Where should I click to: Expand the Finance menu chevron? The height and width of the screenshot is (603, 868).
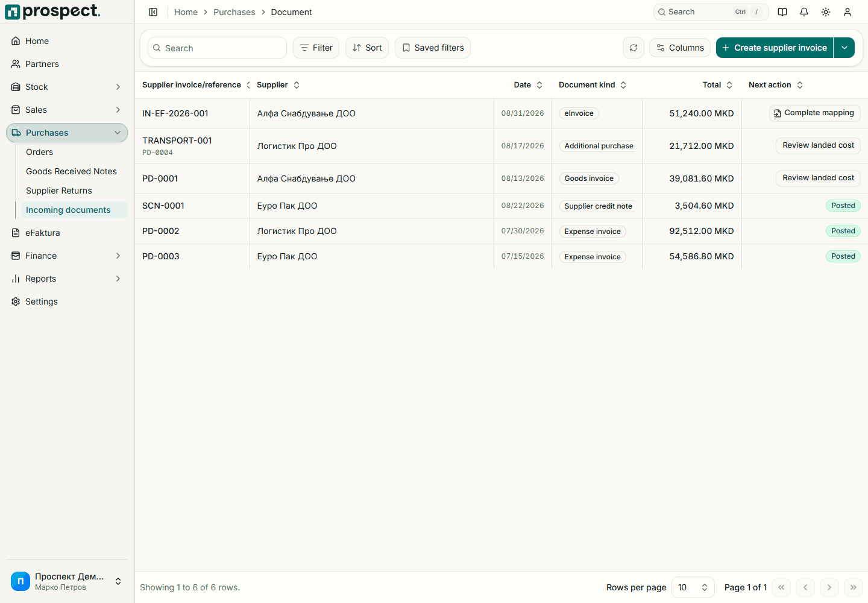[118, 256]
